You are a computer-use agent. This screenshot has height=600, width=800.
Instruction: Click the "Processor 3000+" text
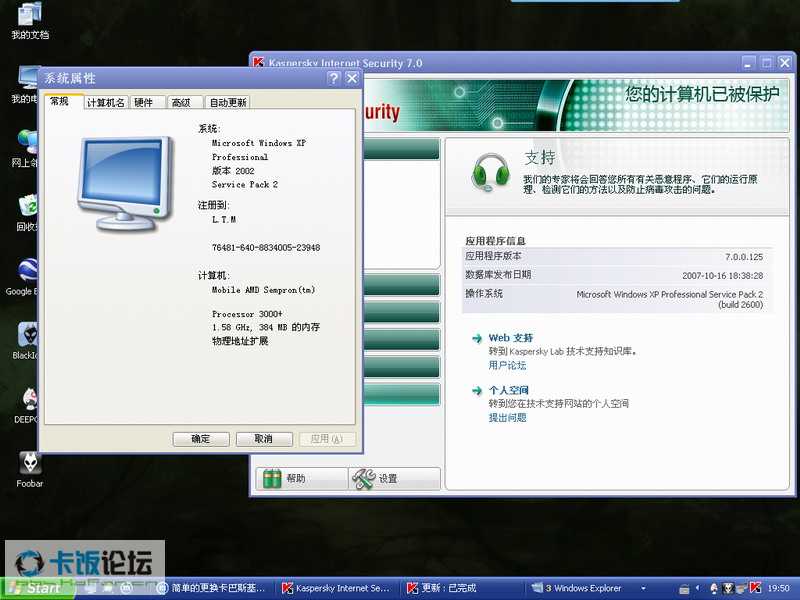[x=247, y=314]
